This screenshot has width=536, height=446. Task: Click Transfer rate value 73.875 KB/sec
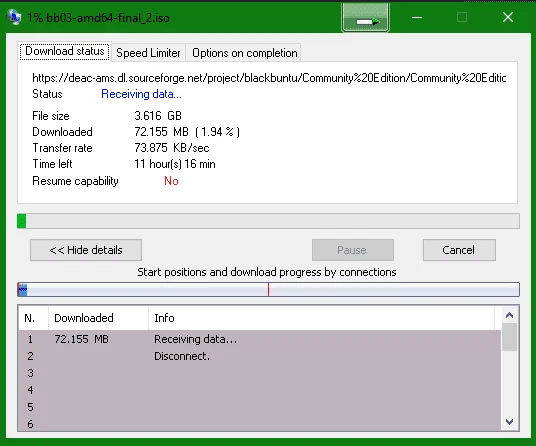(x=172, y=148)
